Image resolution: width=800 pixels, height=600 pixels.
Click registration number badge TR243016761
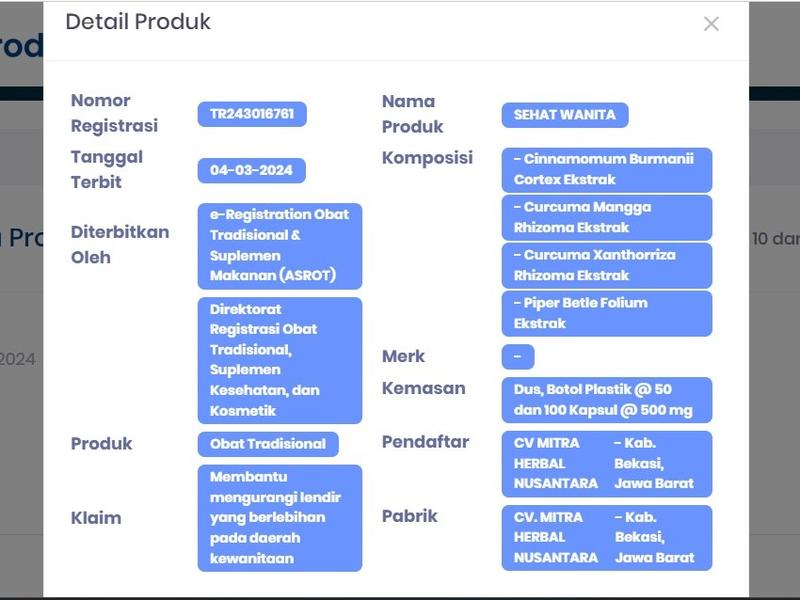coord(252,114)
